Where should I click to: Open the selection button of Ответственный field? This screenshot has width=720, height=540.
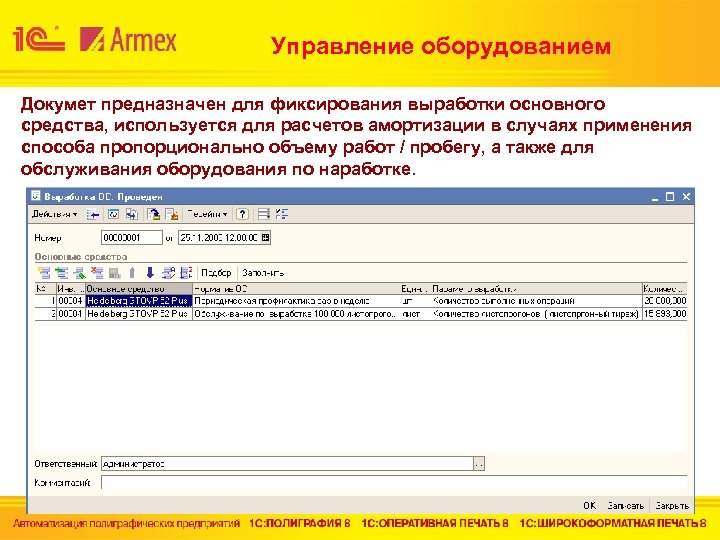tap(479, 464)
